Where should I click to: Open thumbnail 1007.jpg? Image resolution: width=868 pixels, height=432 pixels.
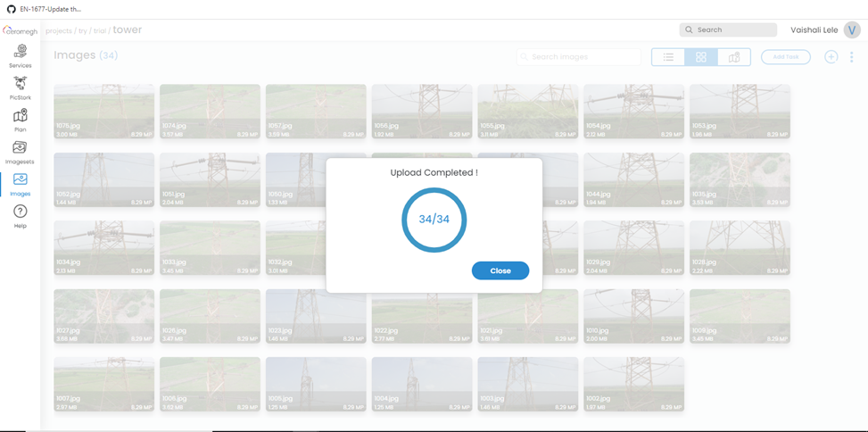[104, 385]
